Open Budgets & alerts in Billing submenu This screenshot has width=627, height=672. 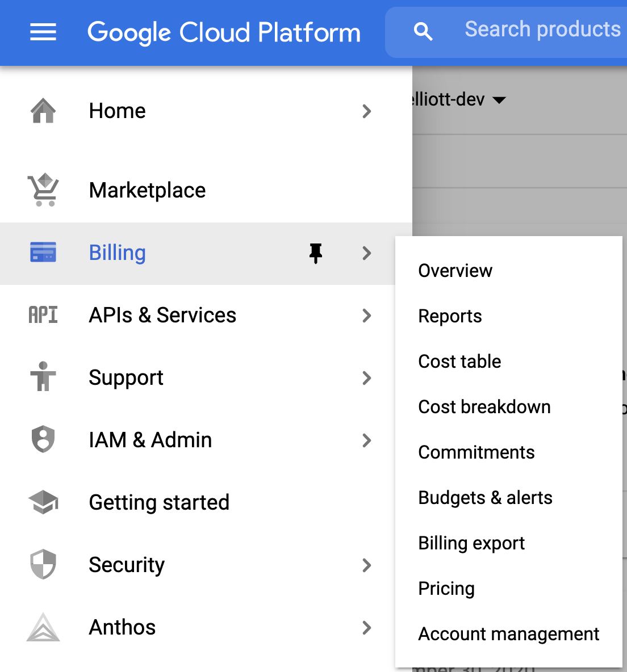pyautogui.click(x=485, y=498)
